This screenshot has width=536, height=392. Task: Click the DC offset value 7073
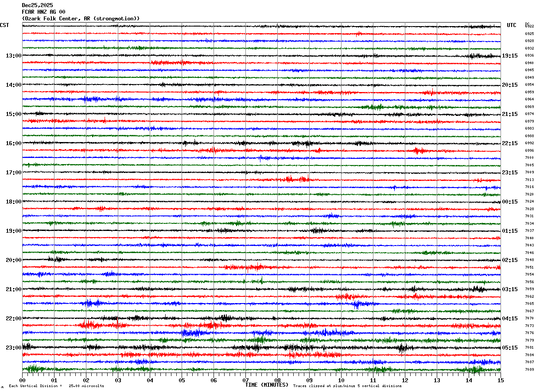(529, 326)
